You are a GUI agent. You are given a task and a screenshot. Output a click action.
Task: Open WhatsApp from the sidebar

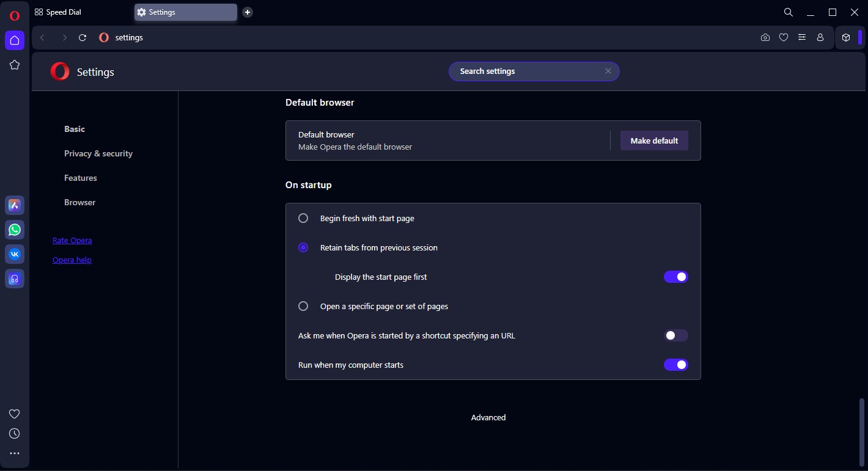[x=15, y=230]
